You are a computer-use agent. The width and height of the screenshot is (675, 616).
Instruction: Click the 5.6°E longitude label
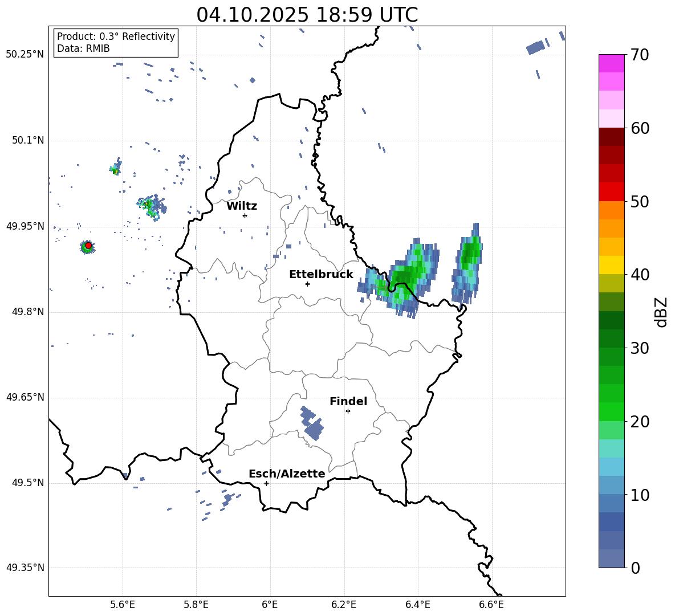(122, 605)
